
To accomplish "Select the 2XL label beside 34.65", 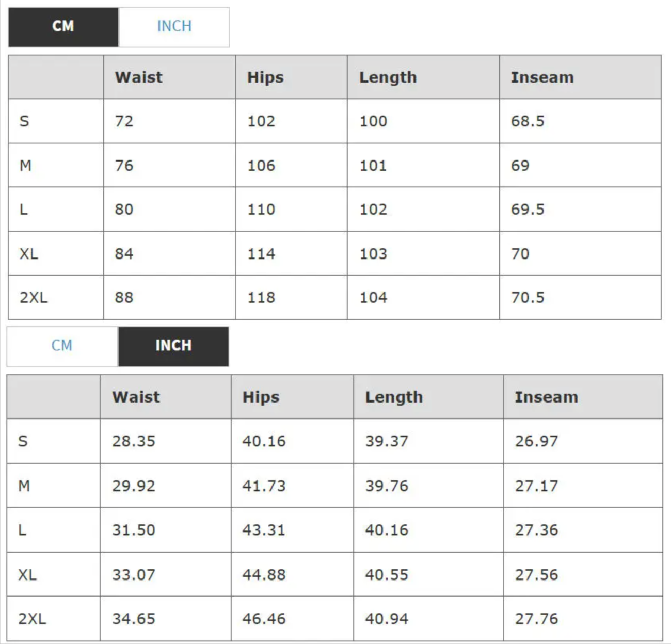I will (32, 619).
